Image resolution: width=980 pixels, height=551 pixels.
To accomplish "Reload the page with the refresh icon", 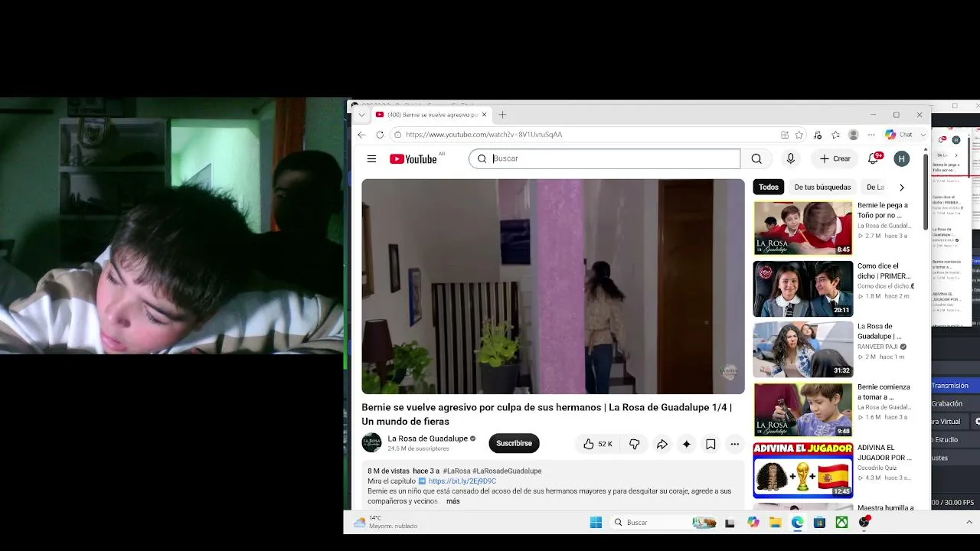I will (380, 135).
